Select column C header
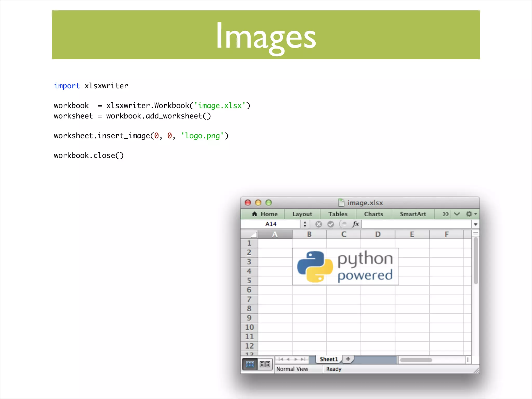This screenshot has height=399, width=532. (343, 235)
